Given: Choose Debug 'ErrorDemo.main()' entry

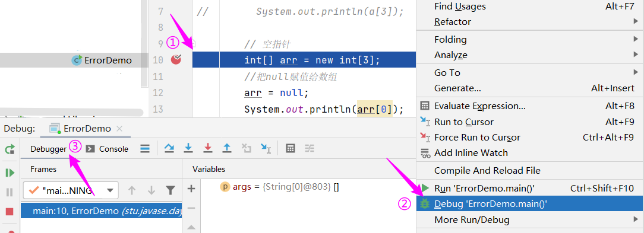Looking at the screenshot, I should tap(531, 203).
